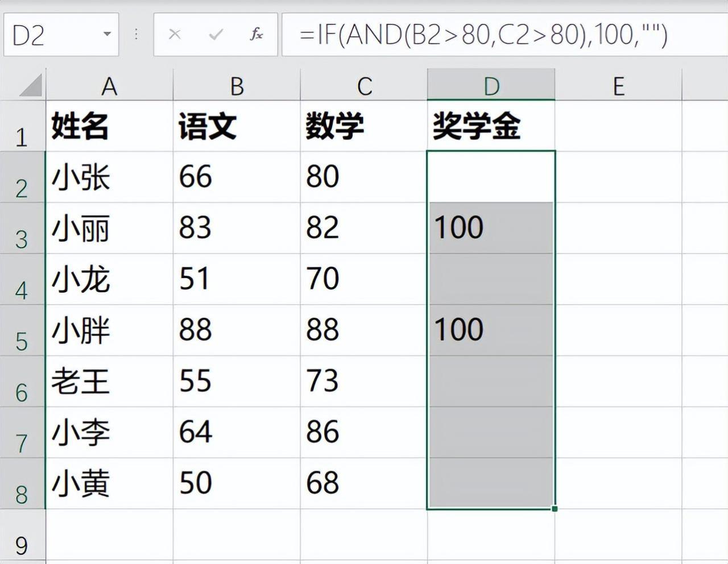Click scholarship 100 in 小胖's row
The image size is (728, 564).
coord(491,330)
